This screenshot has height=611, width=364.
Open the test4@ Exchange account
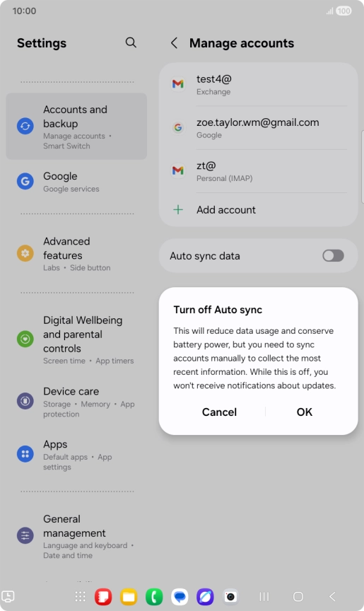(x=259, y=85)
